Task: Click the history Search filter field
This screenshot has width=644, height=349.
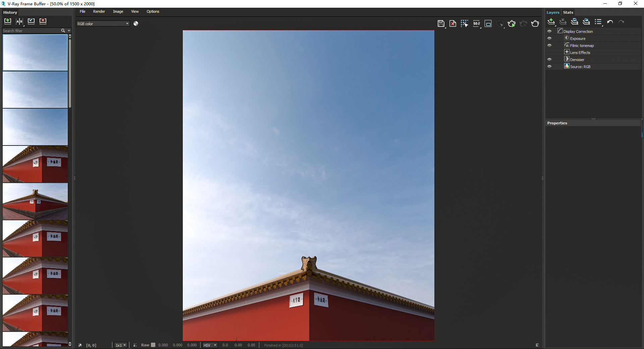Action: [31, 31]
